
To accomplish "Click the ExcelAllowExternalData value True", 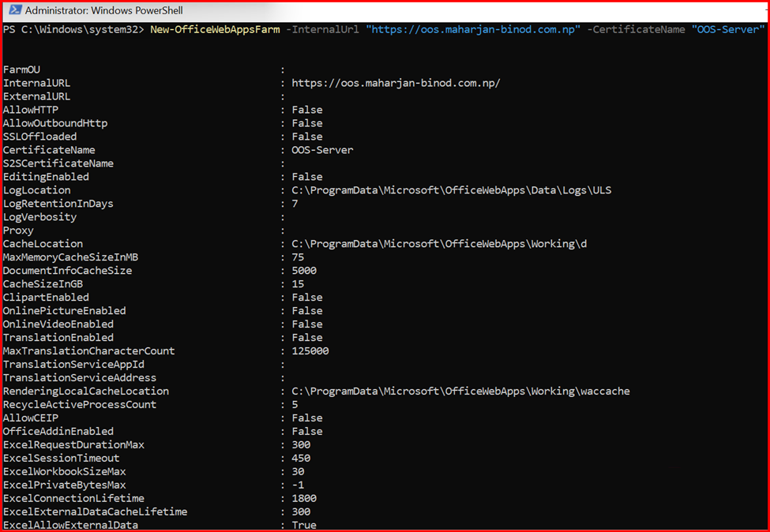I will click(304, 525).
